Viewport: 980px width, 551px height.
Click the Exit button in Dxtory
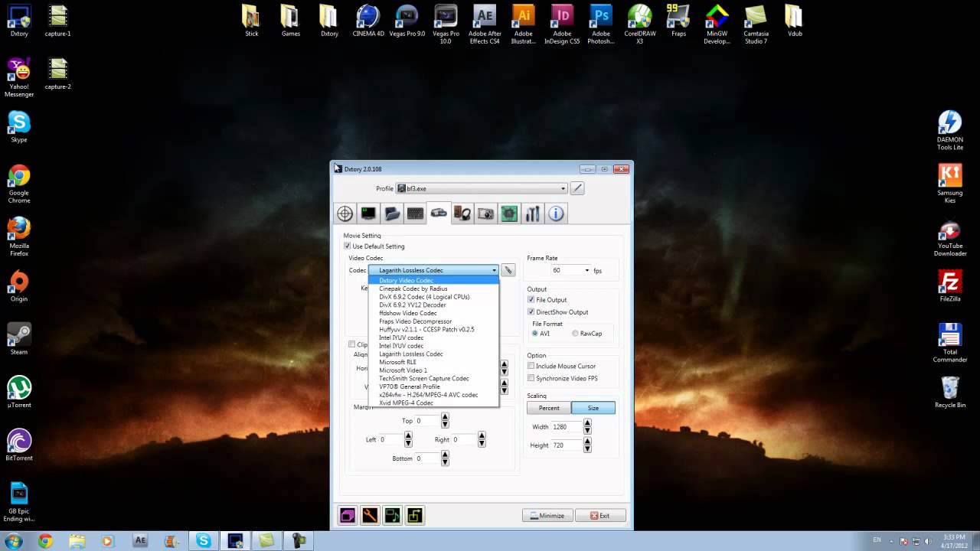pos(601,516)
